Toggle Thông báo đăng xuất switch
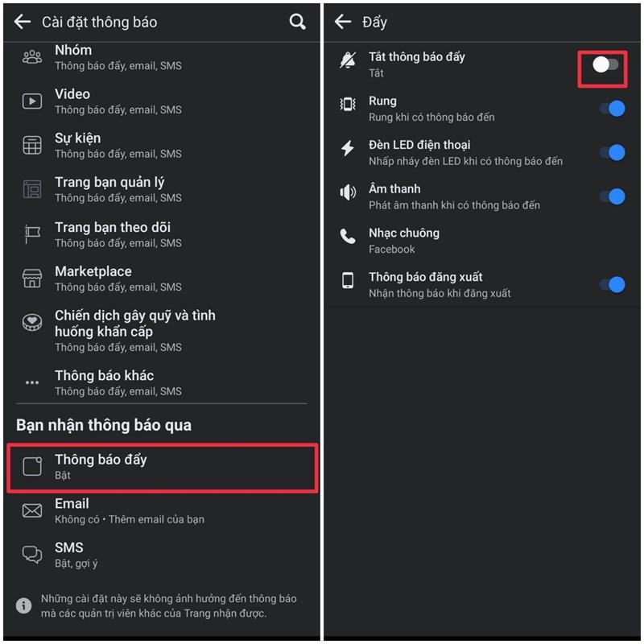This screenshot has width=644, height=644. pyautogui.click(x=612, y=285)
